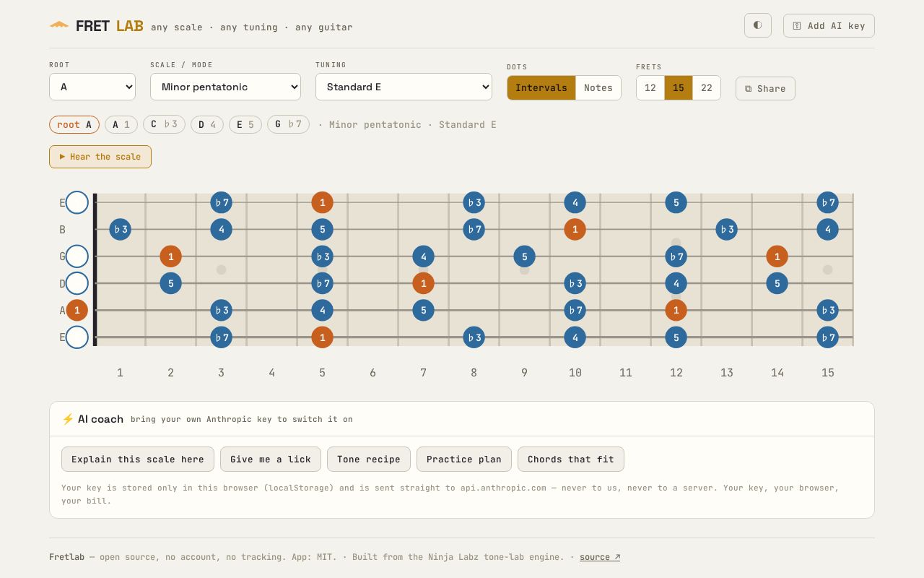Viewport: 924px width, 578px height.
Task: Click the root dot on D string fret 7
Action: coord(423,283)
